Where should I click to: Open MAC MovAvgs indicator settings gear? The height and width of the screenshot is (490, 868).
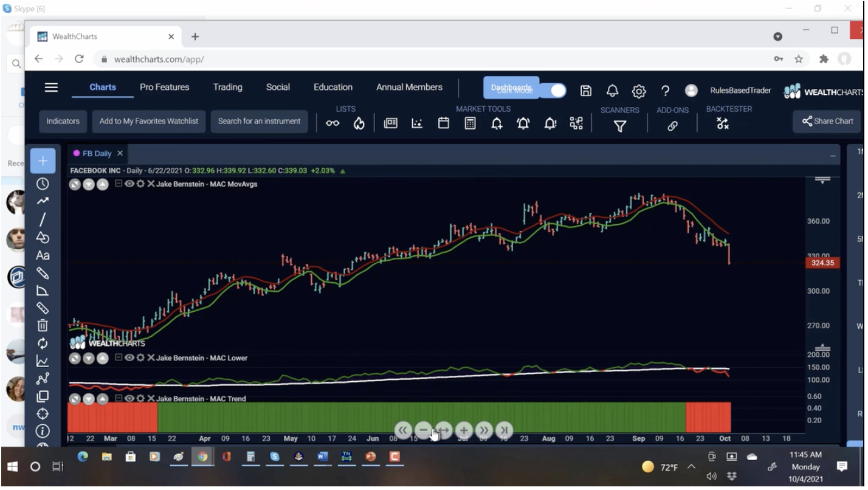[140, 184]
